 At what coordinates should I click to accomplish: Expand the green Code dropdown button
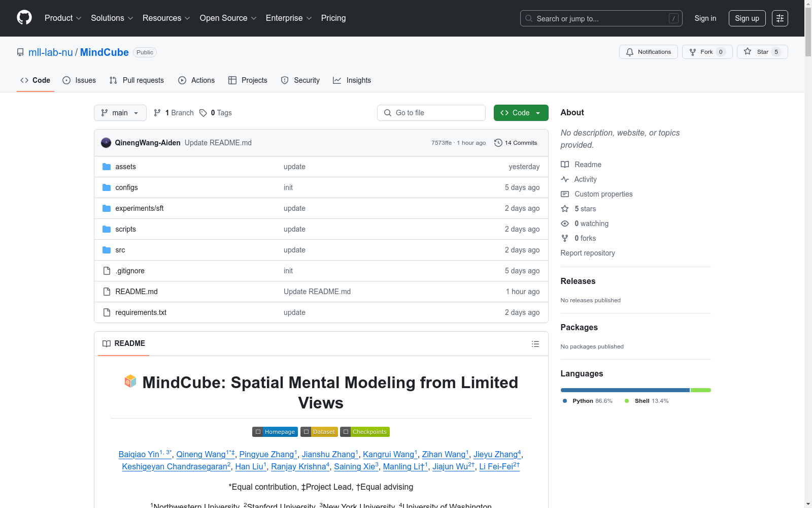[x=521, y=113]
